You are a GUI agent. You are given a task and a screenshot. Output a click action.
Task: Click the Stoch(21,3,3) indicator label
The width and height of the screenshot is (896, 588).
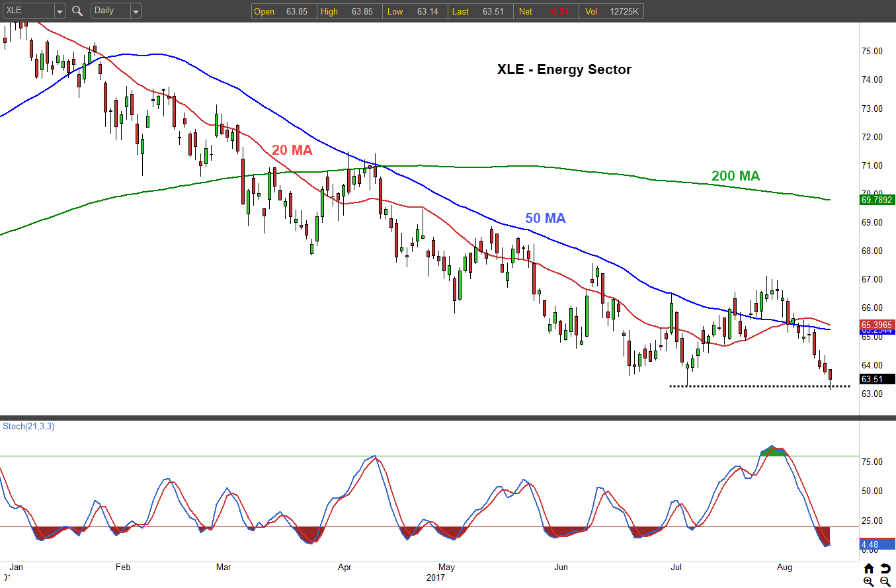coord(29,426)
